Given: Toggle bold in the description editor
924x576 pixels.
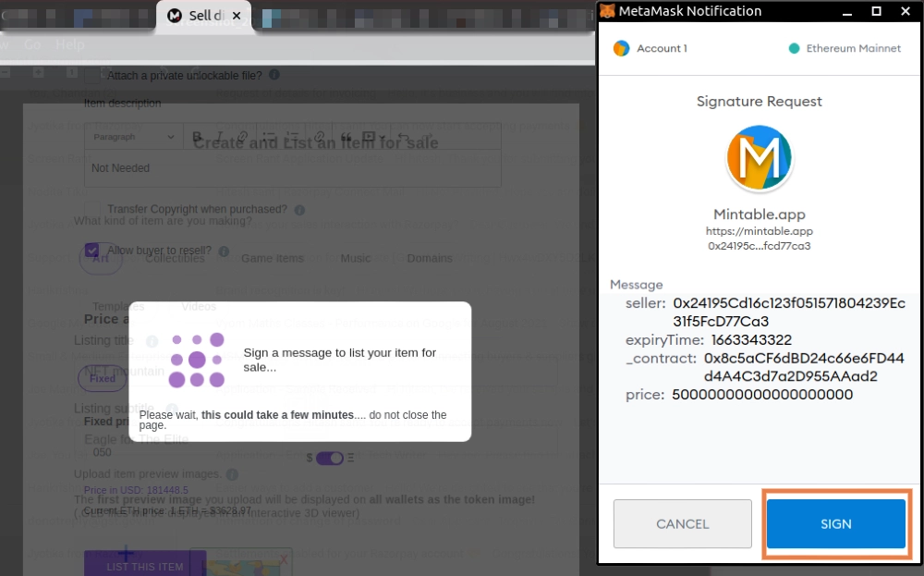Looking at the screenshot, I should [x=198, y=138].
